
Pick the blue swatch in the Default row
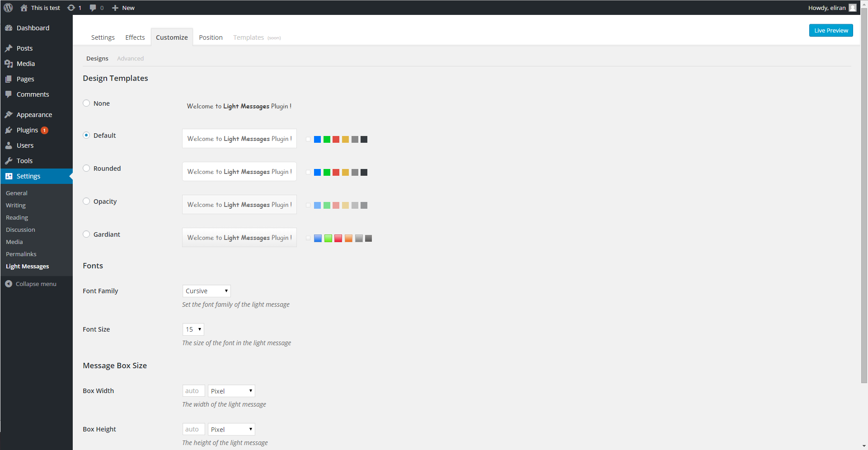tap(317, 139)
